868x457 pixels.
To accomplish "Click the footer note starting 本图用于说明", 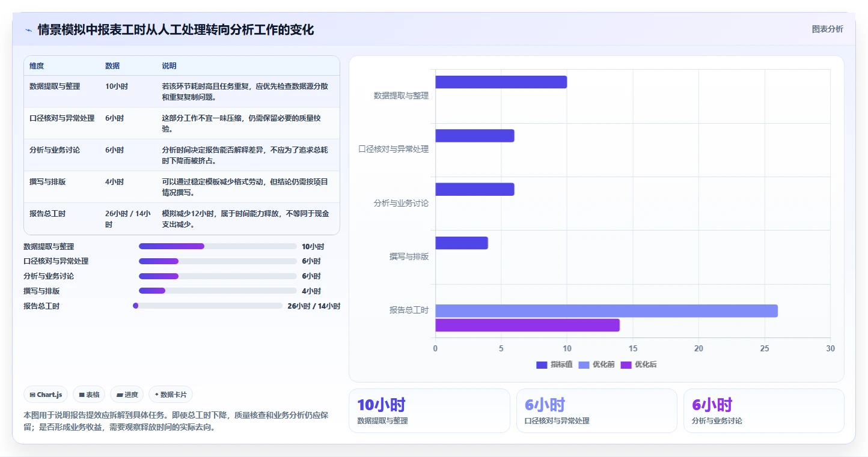I will tap(176, 422).
